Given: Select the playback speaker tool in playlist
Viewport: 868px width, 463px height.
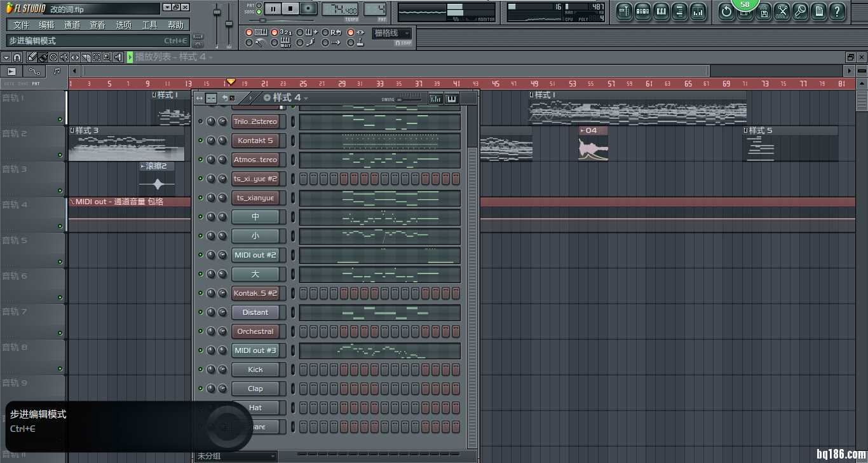Looking at the screenshot, I should [118, 57].
